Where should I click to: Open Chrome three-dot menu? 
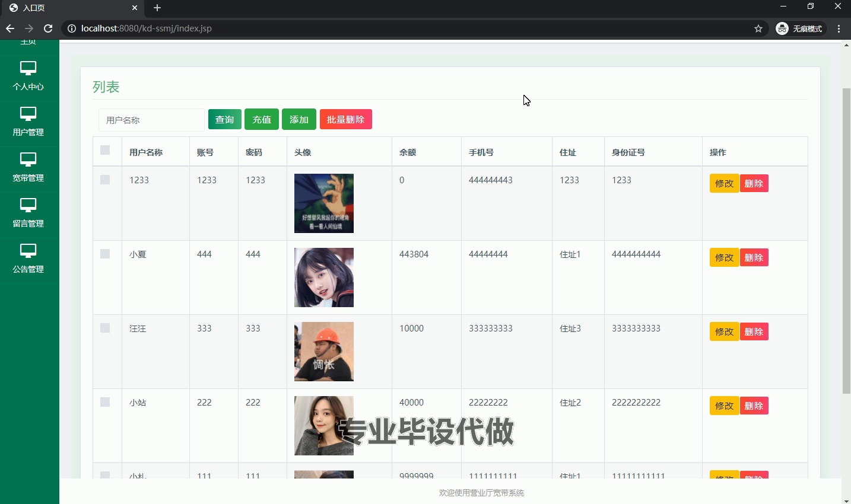coord(839,28)
